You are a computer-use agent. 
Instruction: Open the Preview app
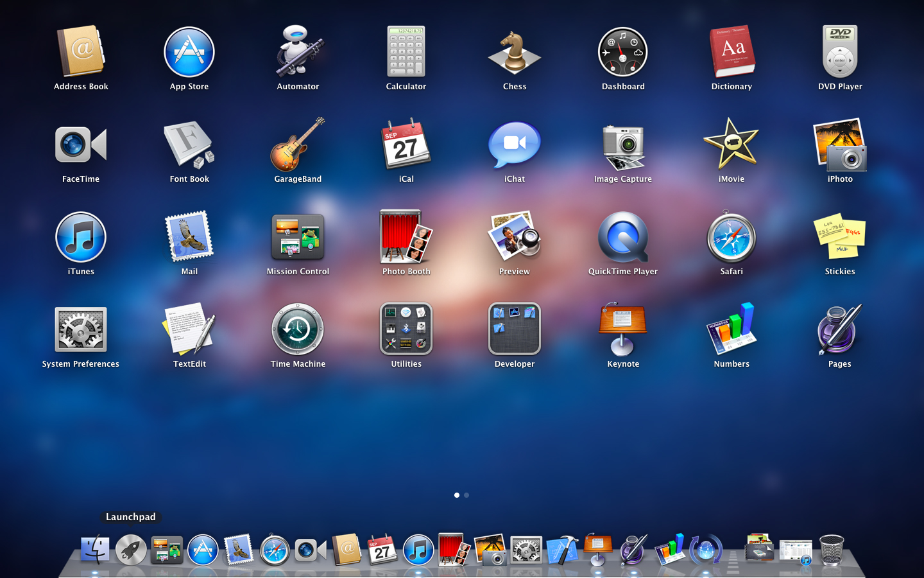(x=515, y=237)
